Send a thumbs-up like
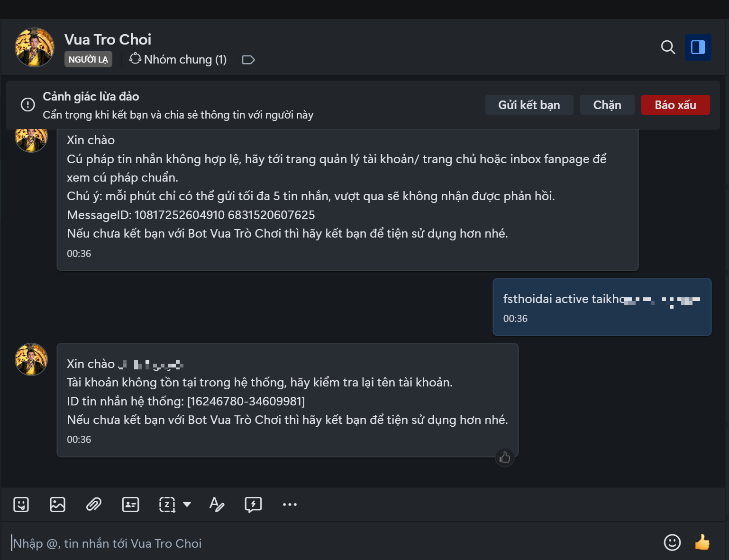This screenshot has width=729, height=560. pos(702,542)
